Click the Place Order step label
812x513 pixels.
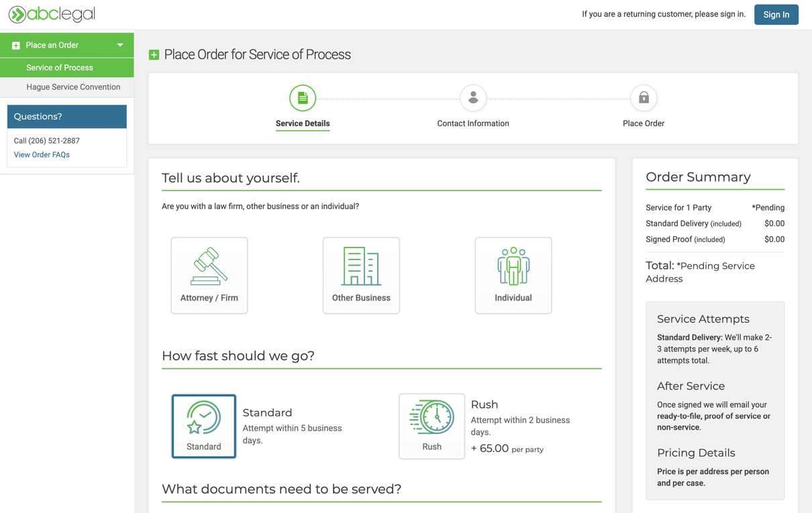643,123
